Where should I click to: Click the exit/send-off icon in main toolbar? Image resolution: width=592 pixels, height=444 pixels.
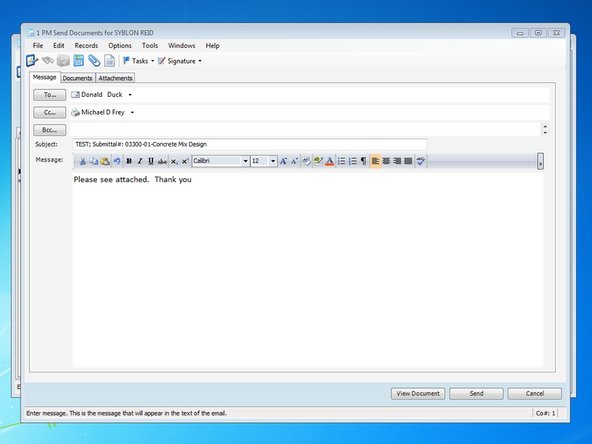click(32, 60)
